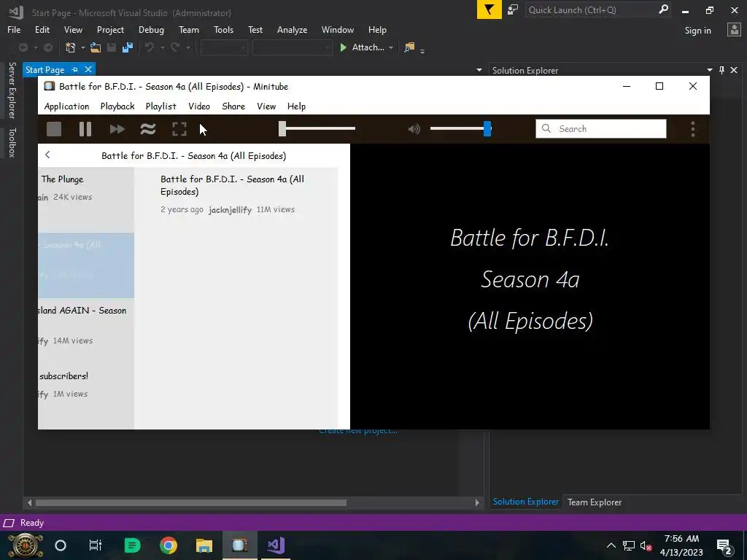Click the Undo icon in Visual Studio
The height and width of the screenshot is (560, 747).
click(150, 47)
